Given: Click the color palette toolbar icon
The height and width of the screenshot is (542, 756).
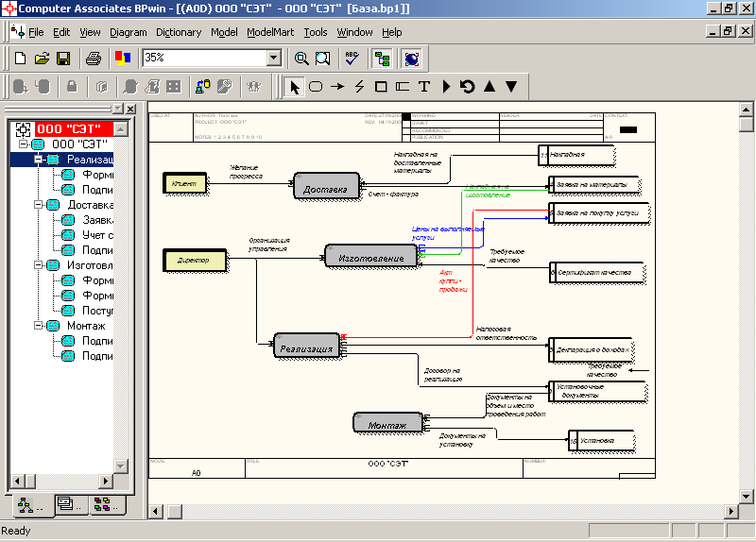Looking at the screenshot, I should click(x=123, y=59).
